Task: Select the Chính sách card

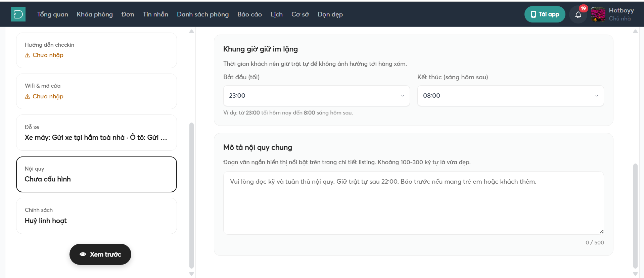Action: (x=96, y=216)
